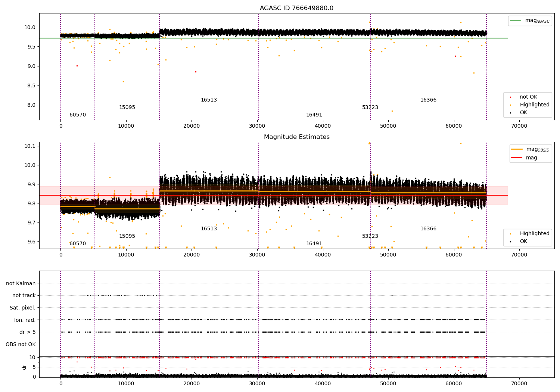Click lowest orange outlier near 7.85 in top plot
Image resolution: width=560 pixels, height=392 pixels.
(392, 111)
